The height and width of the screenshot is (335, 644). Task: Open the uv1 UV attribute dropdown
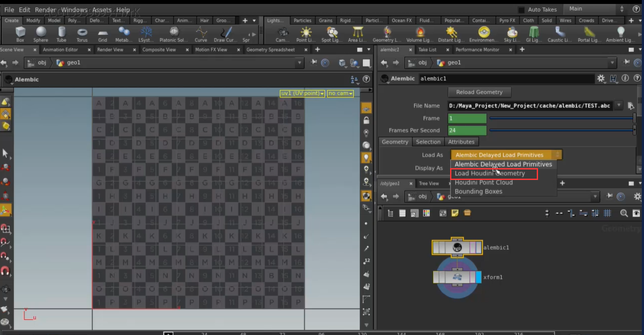pos(302,93)
